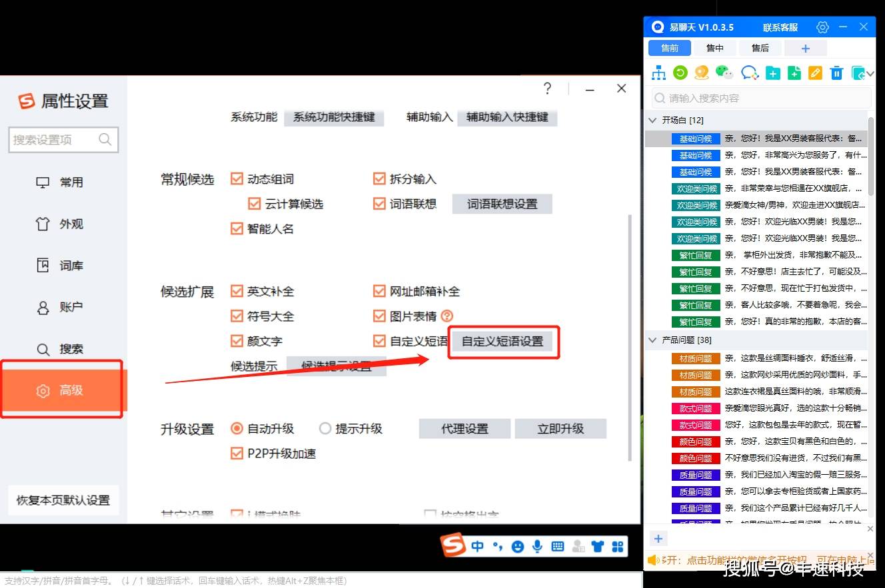Click the blue trash delete icon

click(x=837, y=73)
